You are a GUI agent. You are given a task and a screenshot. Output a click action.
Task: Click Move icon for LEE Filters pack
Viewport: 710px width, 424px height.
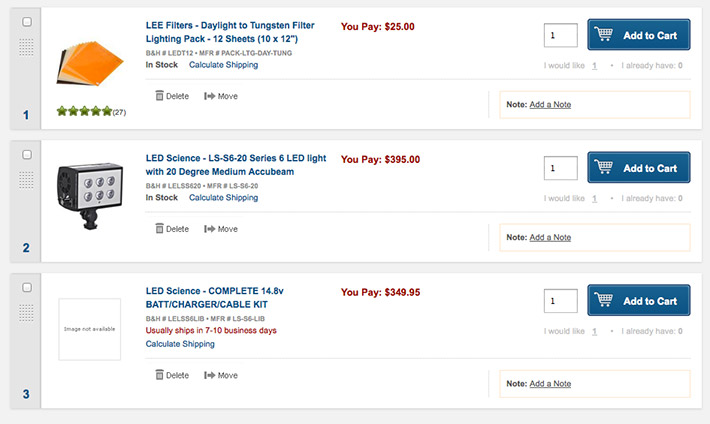(221, 96)
